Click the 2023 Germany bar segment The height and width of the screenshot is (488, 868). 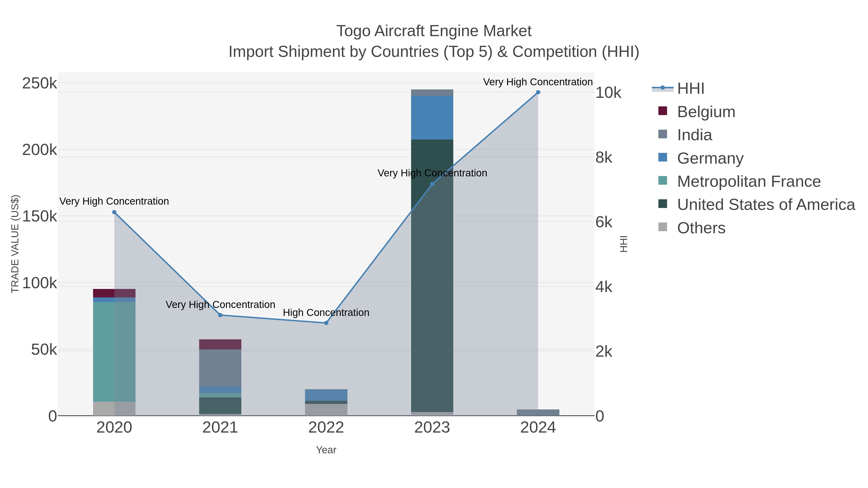pos(432,118)
